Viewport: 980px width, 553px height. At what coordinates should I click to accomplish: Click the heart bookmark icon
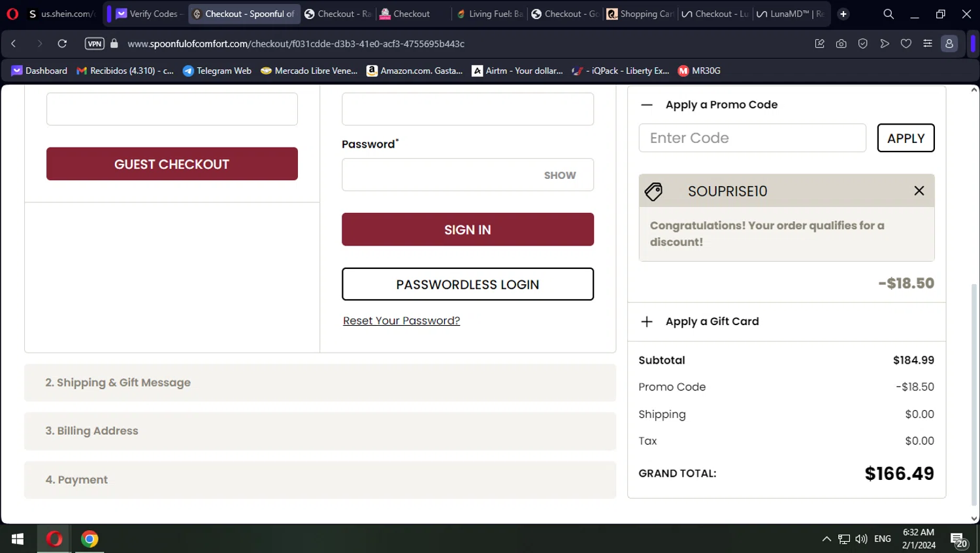coord(906,44)
